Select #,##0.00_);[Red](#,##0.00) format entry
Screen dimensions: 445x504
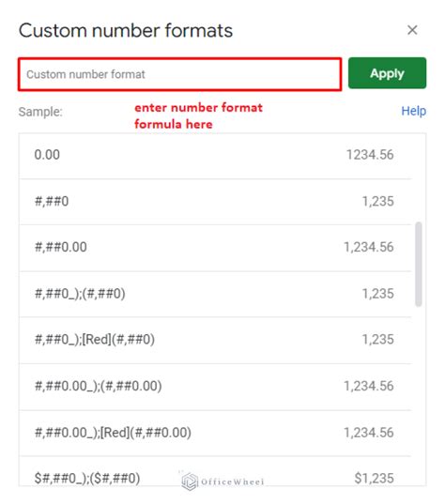coord(215,433)
